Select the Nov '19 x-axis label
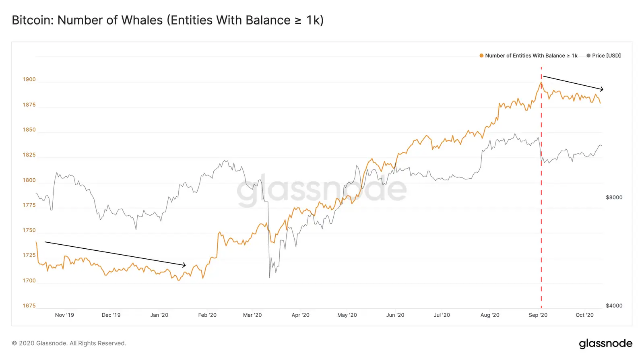The height and width of the screenshot is (361, 644). (x=64, y=315)
